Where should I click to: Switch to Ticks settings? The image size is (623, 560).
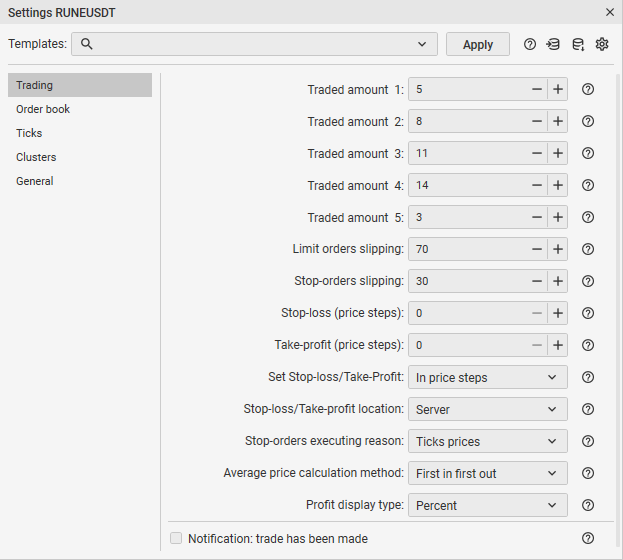80,133
